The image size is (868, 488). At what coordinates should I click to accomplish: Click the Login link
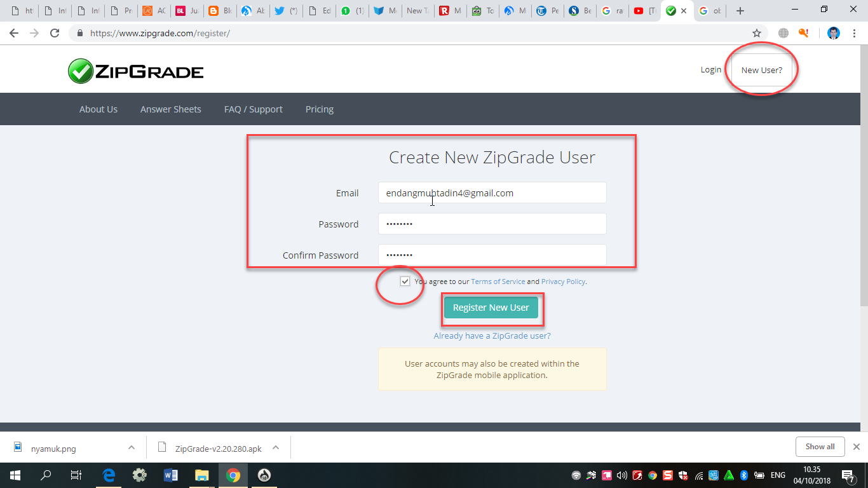(x=711, y=70)
